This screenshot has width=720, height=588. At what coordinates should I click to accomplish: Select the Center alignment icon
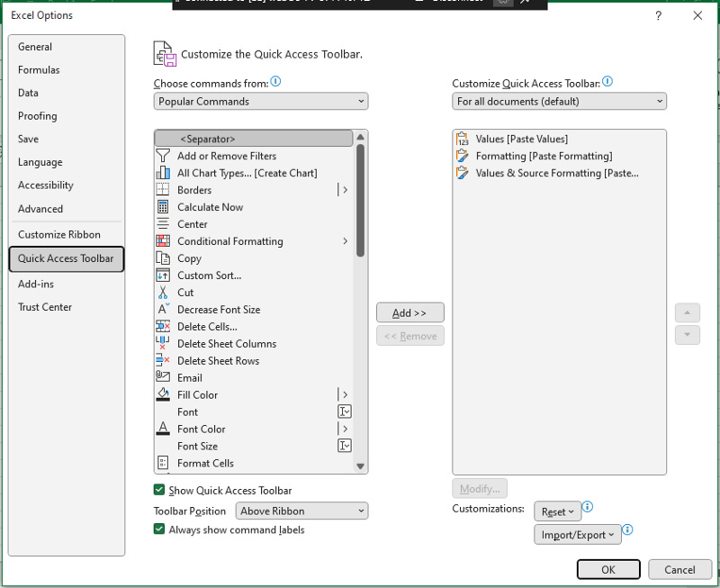tap(163, 223)
